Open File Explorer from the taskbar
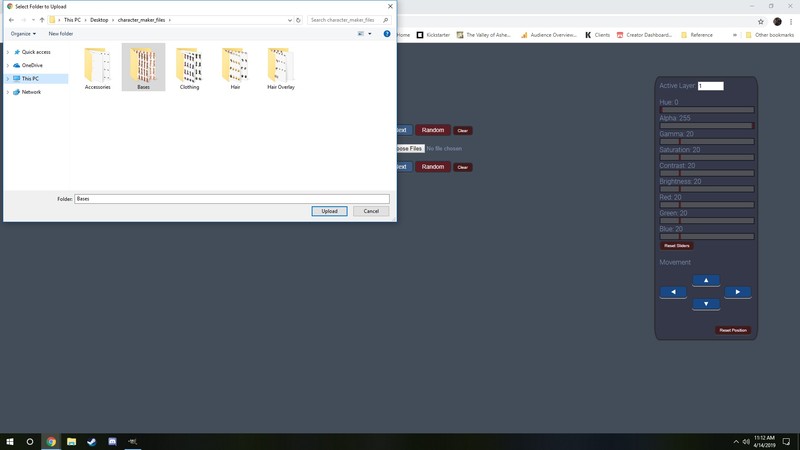Viewport: 800px width, 450px height. click(x=71, y=441)
